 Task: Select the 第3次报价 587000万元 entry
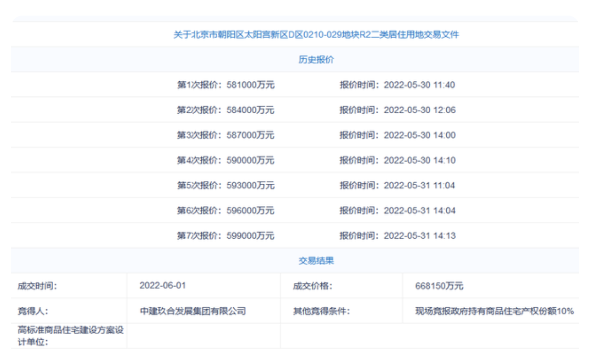click(226, 135)
